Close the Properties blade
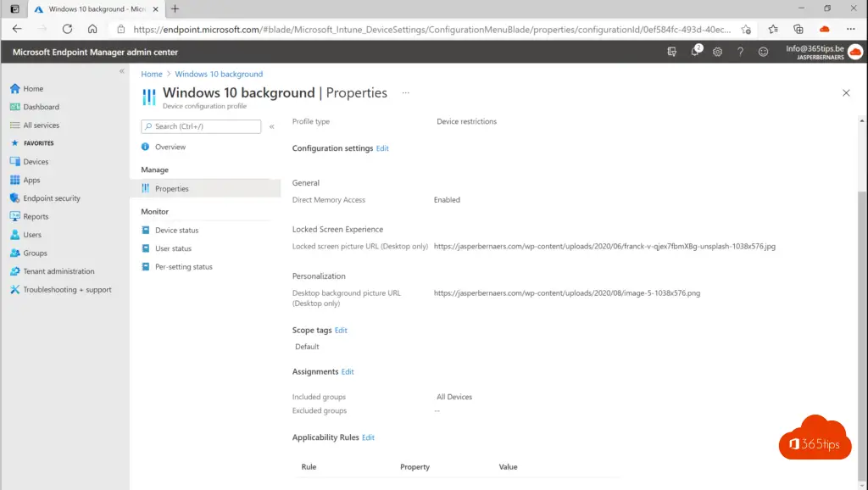Image resolution: width=868 pixels, height=490 pixels. (x=846, y=93)
